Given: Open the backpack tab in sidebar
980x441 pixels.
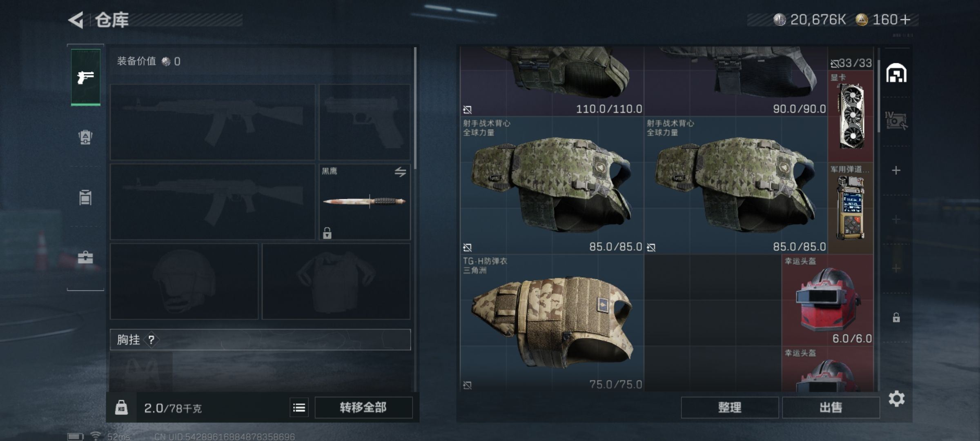Looking at the screenshot, I should (85, 137).
